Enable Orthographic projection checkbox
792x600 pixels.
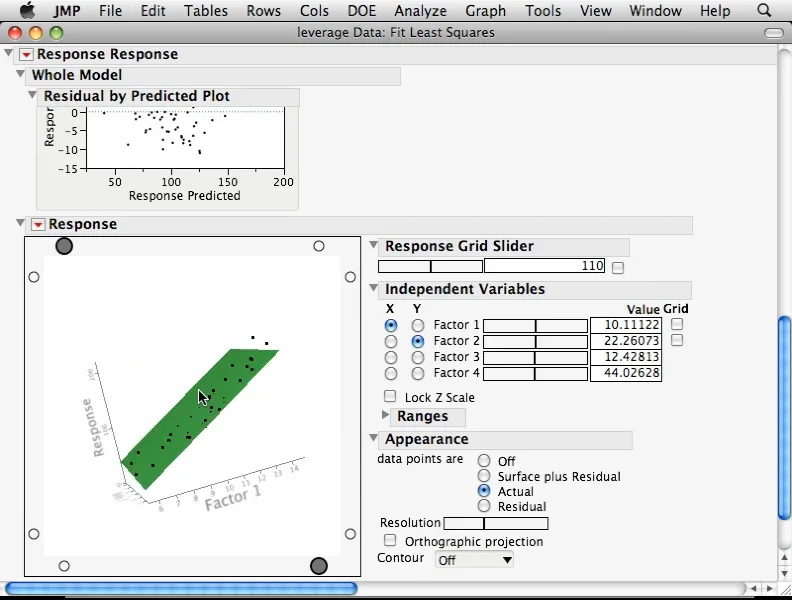390,540
